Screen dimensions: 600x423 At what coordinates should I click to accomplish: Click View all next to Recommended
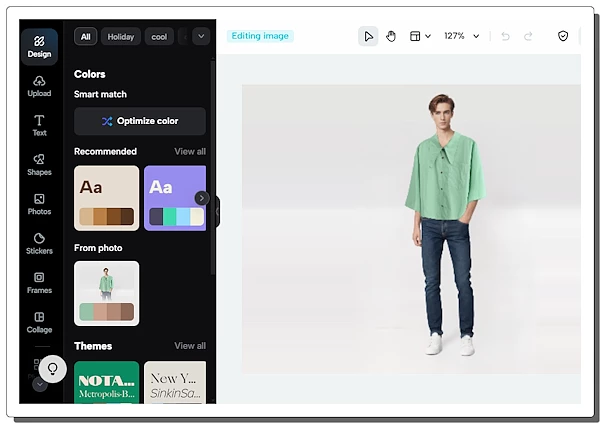coord(190,152)
